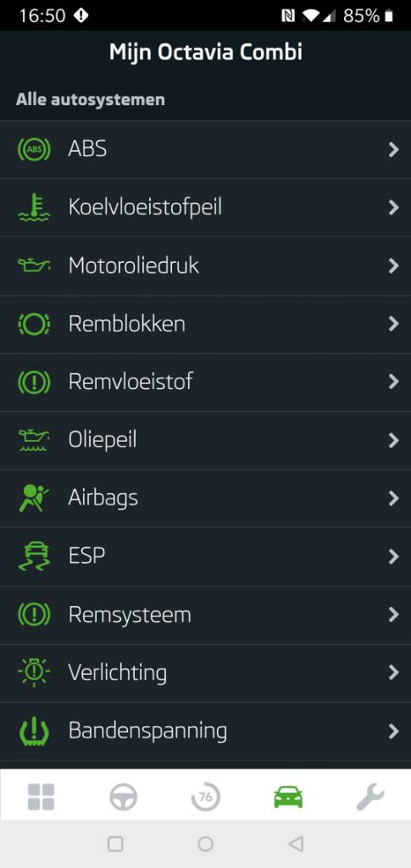Screen dimensions: 411x868
Task: Open the score gauge showing 76
Action: [205, 797]
